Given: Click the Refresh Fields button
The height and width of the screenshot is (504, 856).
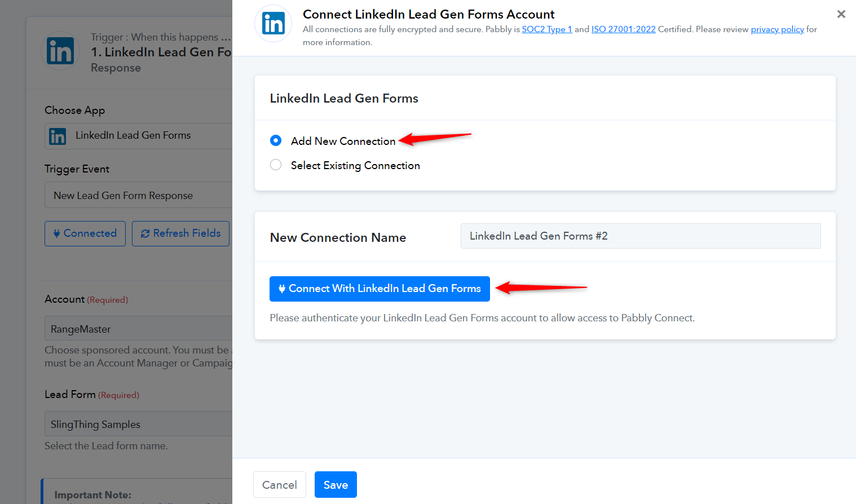Looking at the screenshot, I should (x=180, y=233).
